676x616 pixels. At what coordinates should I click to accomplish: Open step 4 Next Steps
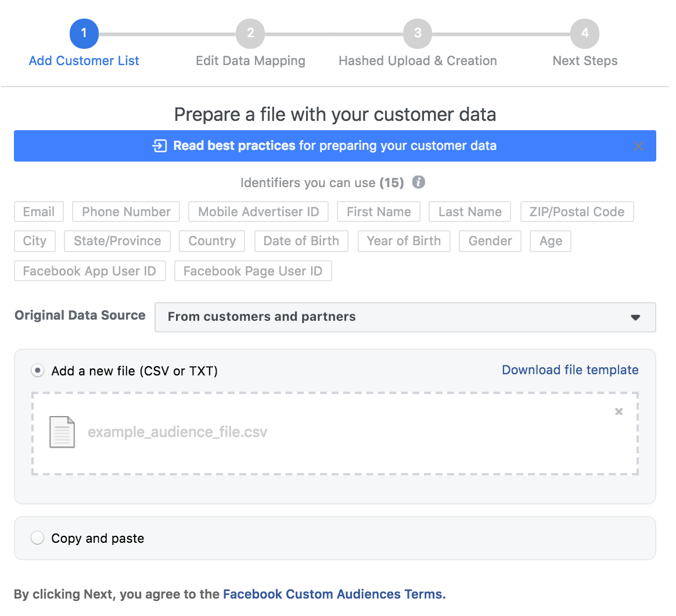(585, 34)
